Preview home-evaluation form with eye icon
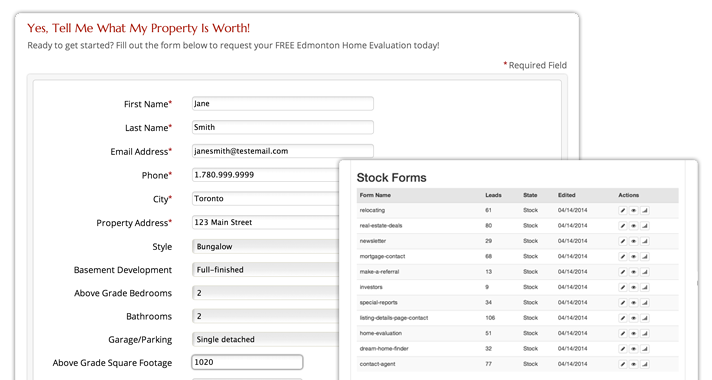712x380 pixels. 633,334
